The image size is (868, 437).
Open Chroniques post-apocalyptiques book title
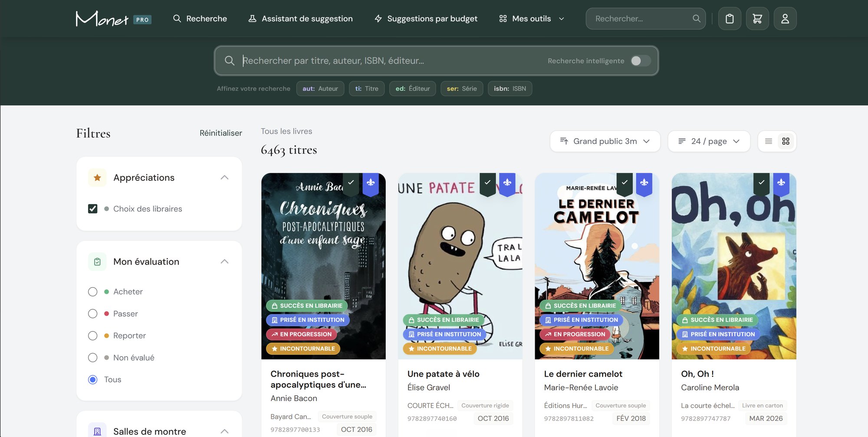click(x=318, y=380)
